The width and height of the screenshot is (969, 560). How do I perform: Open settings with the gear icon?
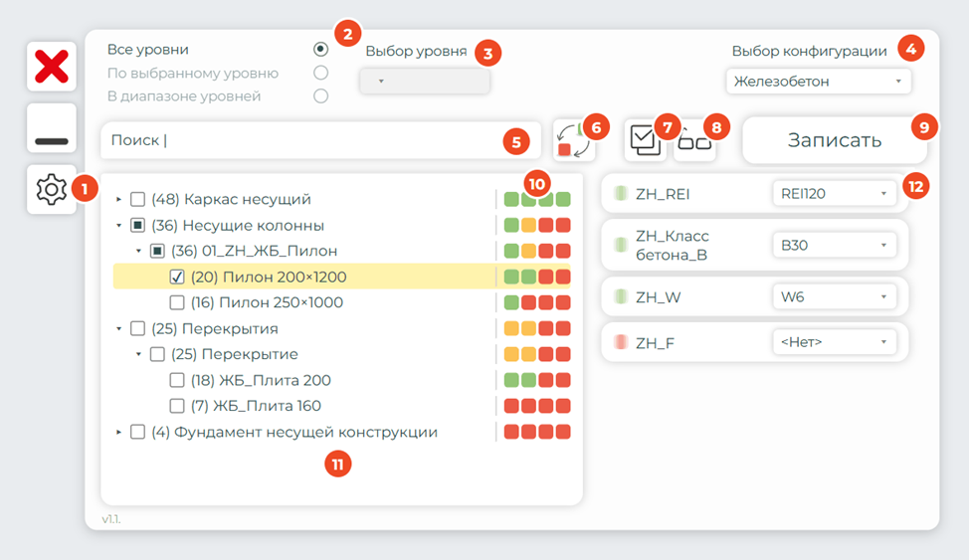click(x=52, y=189)
